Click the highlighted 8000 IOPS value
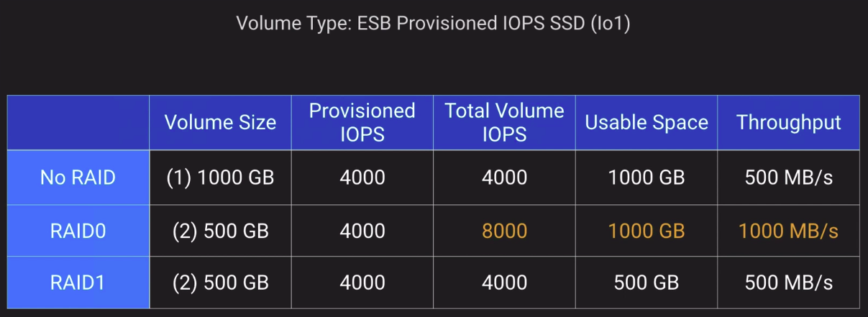868x317 pixels. click(504, 231)
